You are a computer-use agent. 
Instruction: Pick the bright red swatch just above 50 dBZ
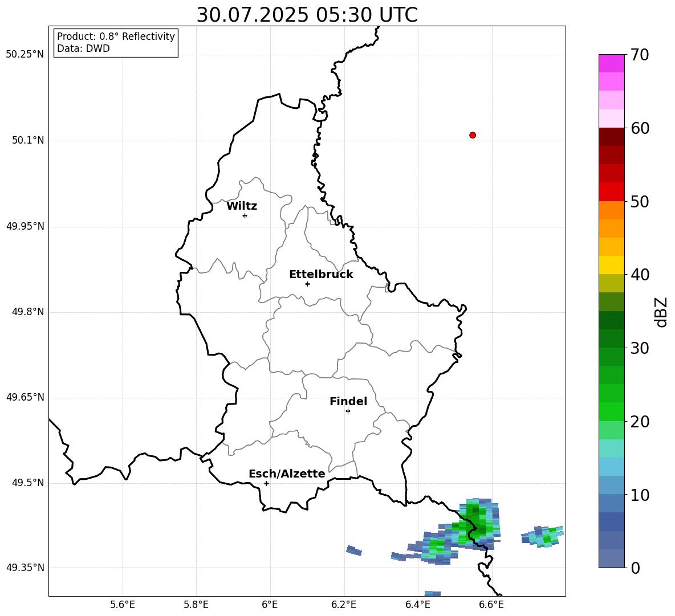coord(611,192)
